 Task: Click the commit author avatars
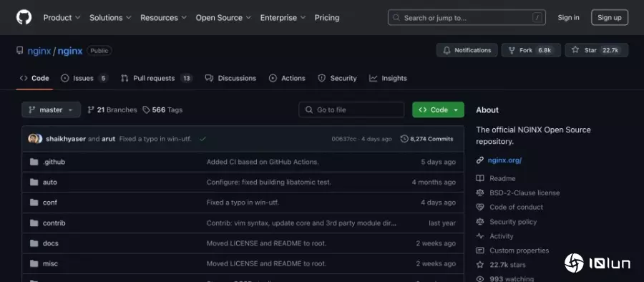35,139
